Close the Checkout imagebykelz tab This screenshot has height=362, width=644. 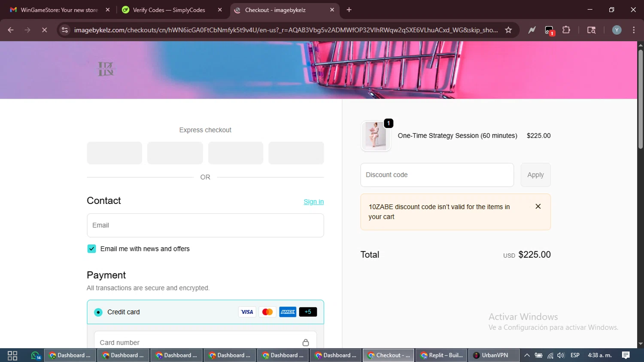click(332, 10)
